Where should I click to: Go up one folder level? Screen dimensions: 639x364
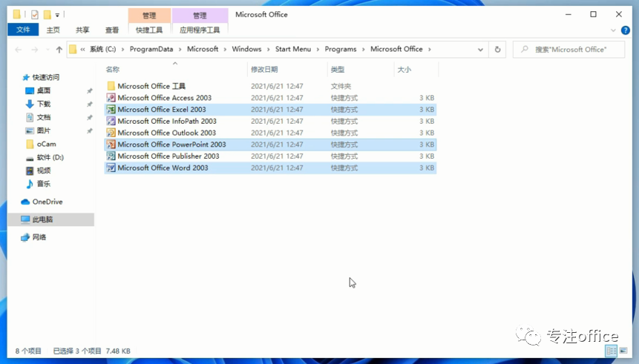(59, 50)
